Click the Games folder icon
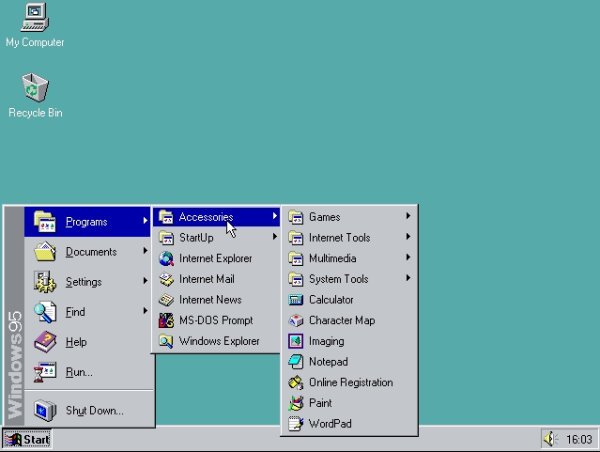This screenshot has height=452, width=600. click(x=296, y=217)
